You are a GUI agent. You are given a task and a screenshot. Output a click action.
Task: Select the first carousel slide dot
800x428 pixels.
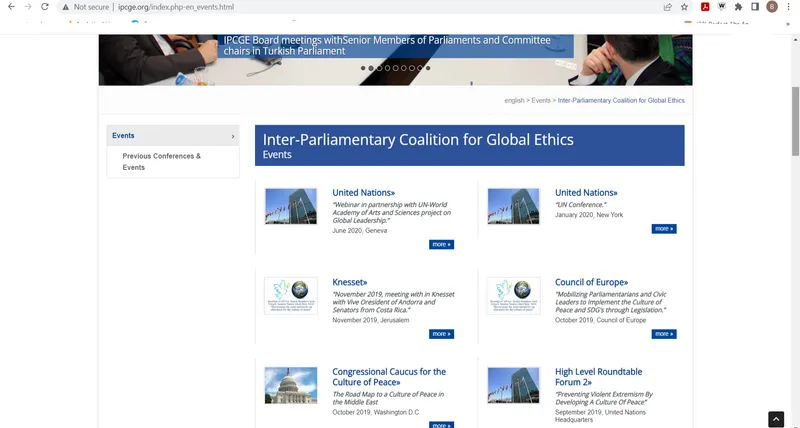coord(363,68)
